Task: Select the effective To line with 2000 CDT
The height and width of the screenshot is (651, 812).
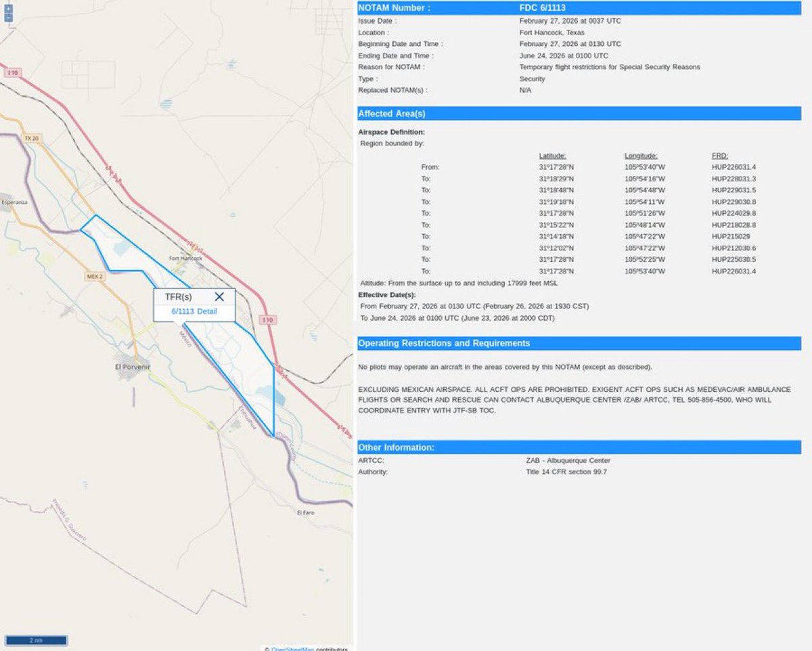Action: (457, 318)
